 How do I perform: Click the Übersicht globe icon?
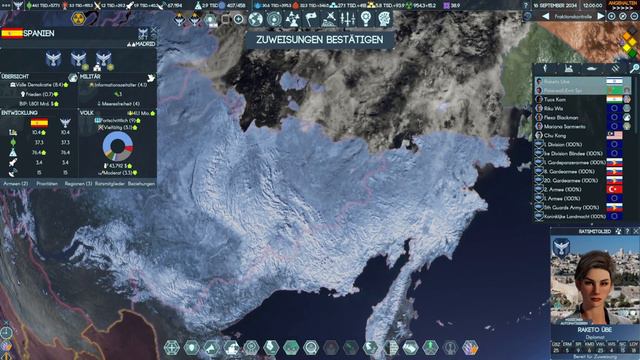(72, 78)
